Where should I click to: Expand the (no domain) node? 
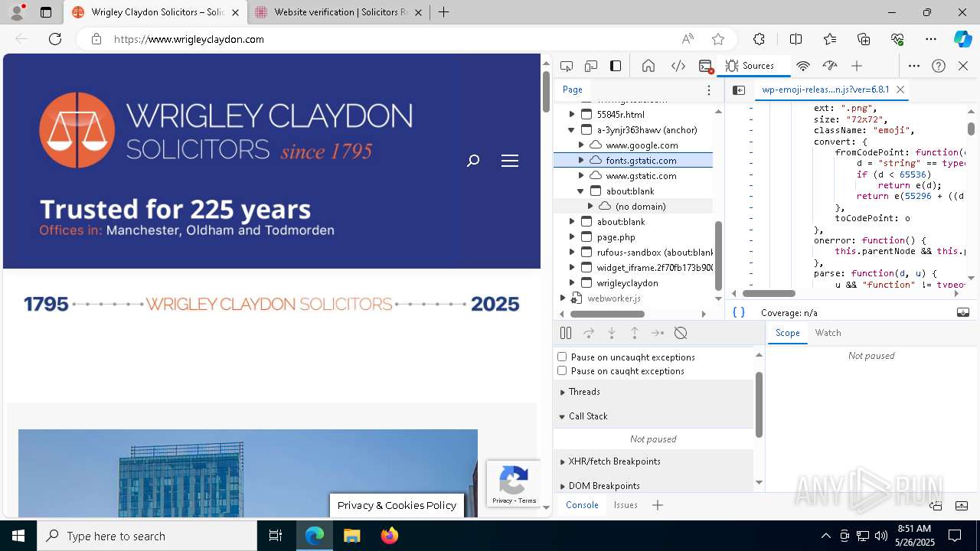pos(590,206)
